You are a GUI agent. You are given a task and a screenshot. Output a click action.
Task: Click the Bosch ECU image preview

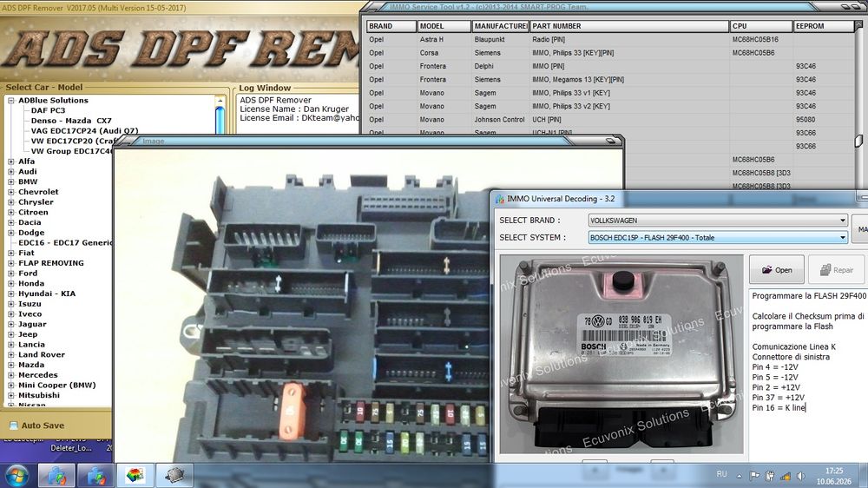click(x=621, y=354)
